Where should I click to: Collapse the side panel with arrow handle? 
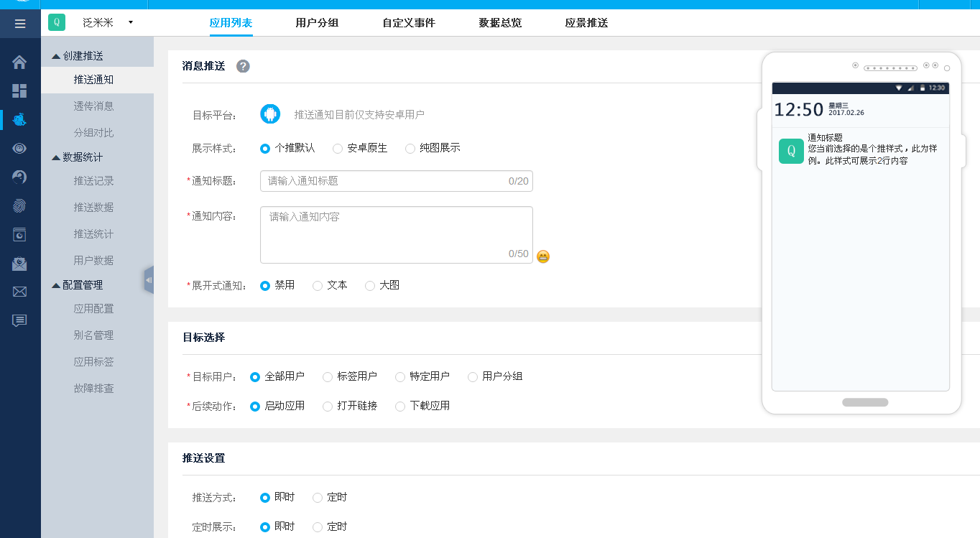point(149,280)
